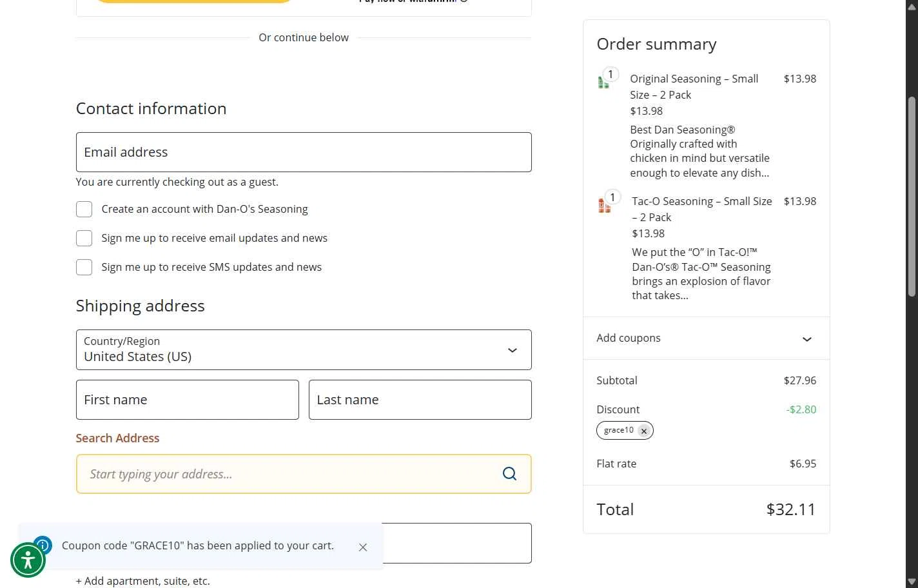Dismiss the coupon applied notification
The image size is (918, 588).
[x=363, y=547]
